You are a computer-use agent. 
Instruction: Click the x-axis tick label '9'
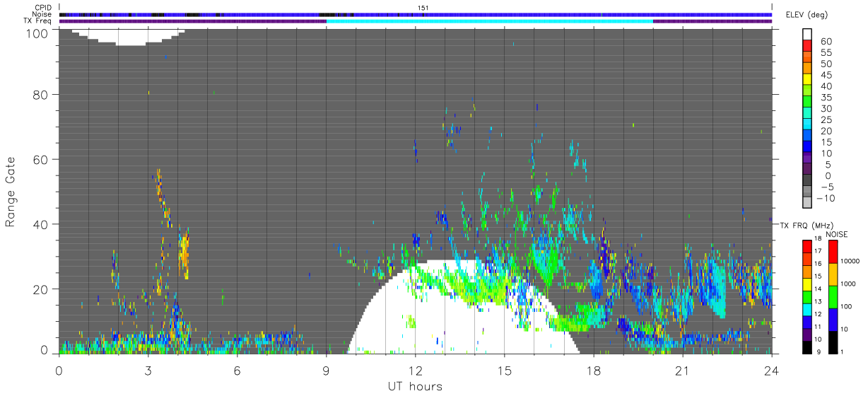click(x=326, y=371)
